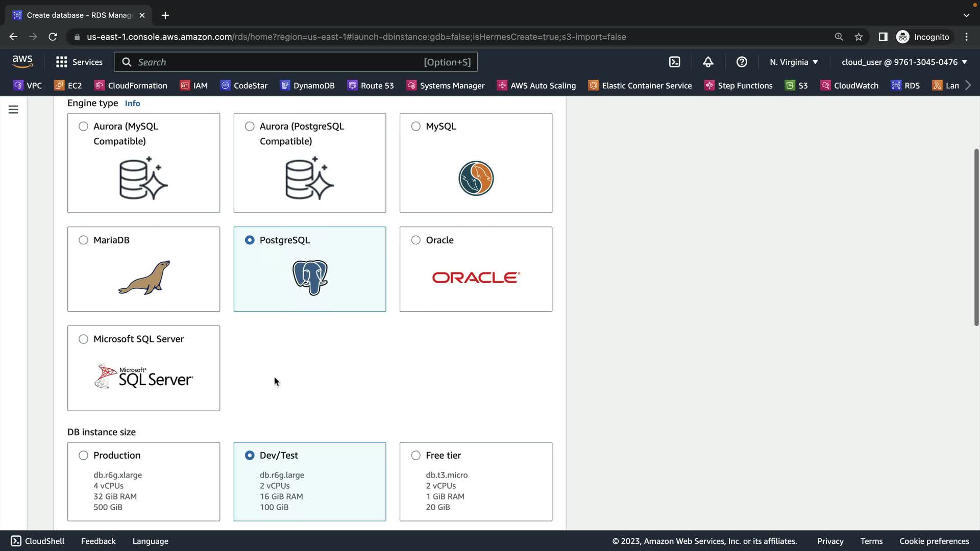This screenshot has width=980, height=551.
Task: Expand the cloud_user account dropdown
Action: pyautogui.click(x=904, y=62)
